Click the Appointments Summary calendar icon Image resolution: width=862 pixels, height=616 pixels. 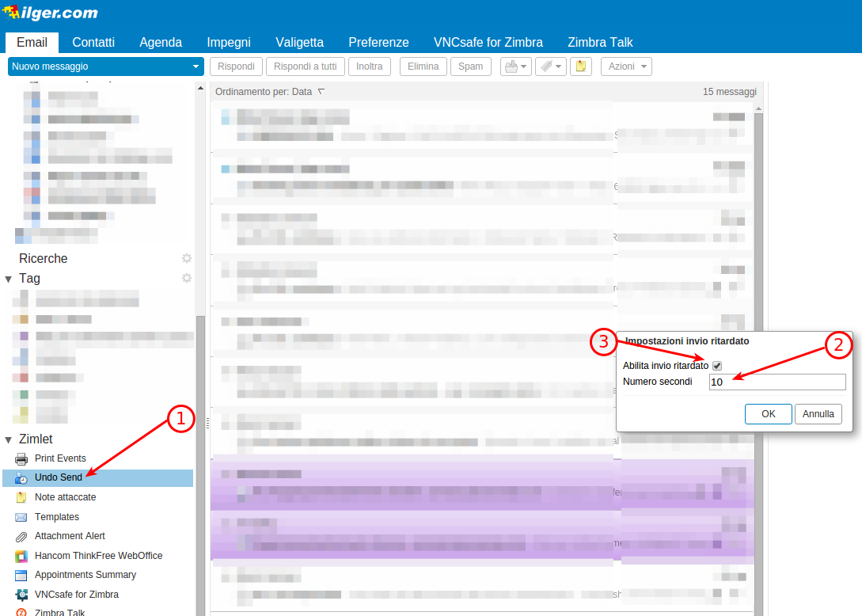coord(21,576)
